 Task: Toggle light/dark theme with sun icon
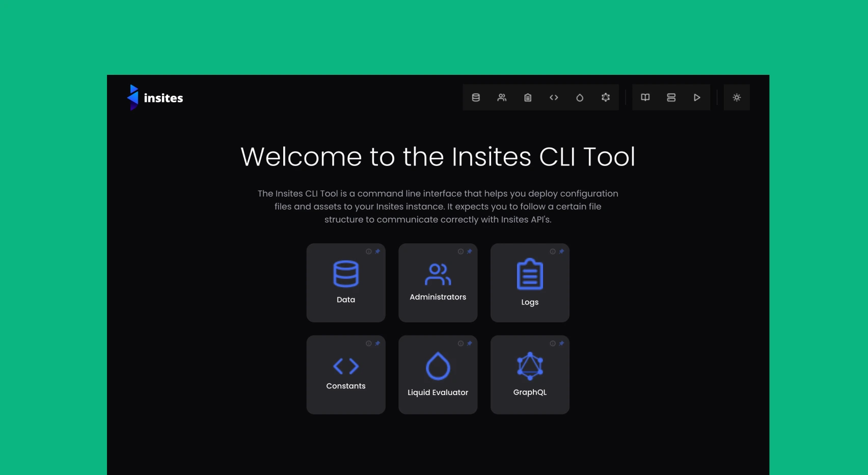tap(737, 98)
